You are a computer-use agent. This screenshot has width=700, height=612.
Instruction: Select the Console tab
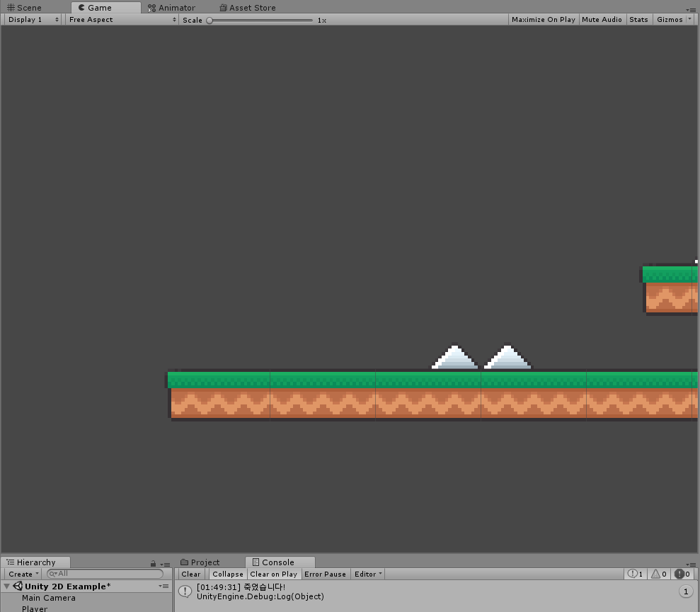click(x=280, y=562)
